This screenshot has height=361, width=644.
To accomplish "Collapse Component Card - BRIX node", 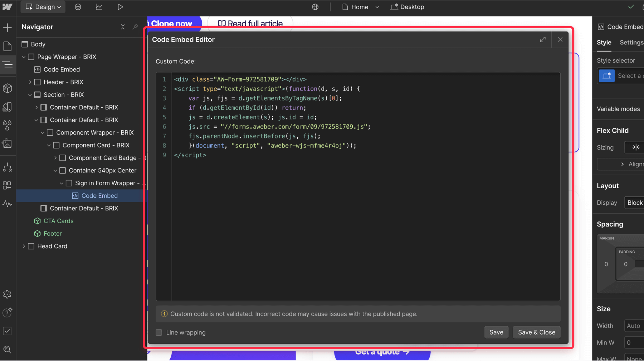I will pos(49,145).
